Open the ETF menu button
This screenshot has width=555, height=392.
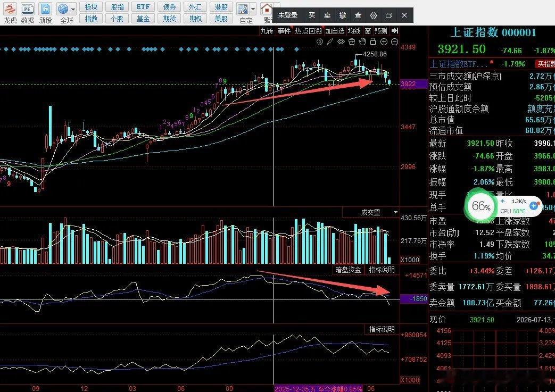tap(143, 7)
